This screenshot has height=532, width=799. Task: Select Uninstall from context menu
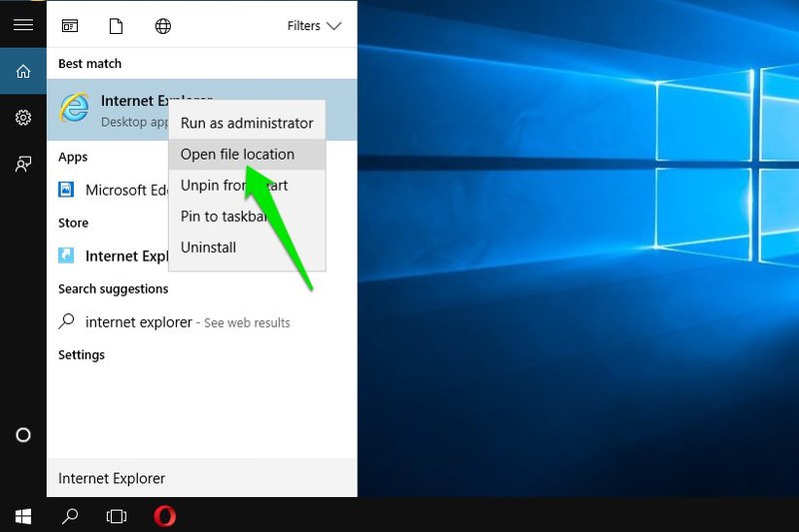[247, 248]
